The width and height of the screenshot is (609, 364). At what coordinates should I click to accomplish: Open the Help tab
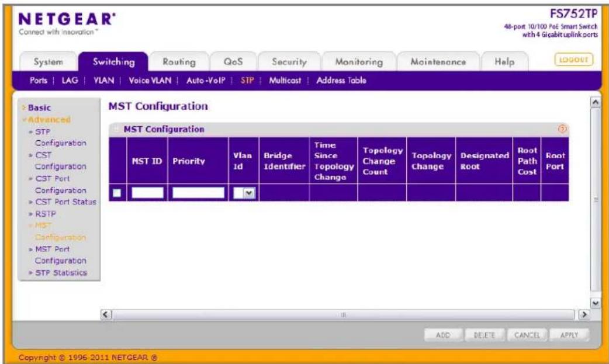[504, 62]
